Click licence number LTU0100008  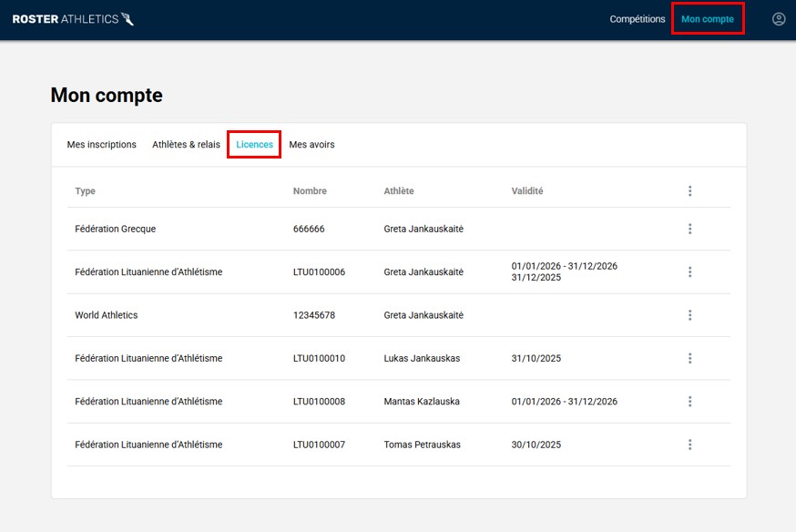[319, 402]
